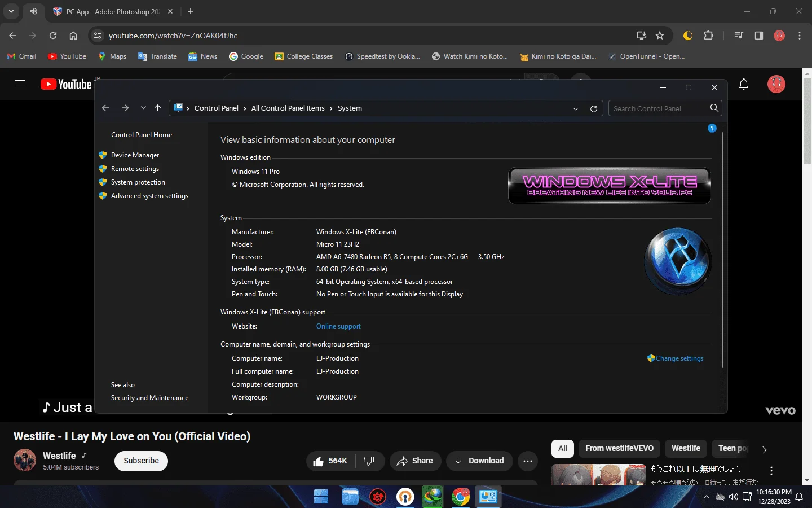Close the PC App Adobe Photoshop tab
The height and width of the screenshot is (508, 812).
pos(170,11)
